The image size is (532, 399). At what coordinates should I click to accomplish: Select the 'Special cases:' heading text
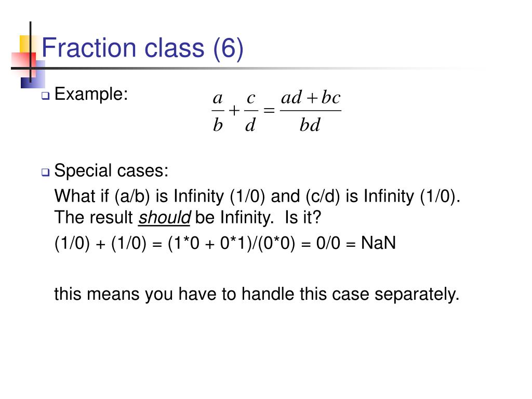(x=111, y=170)
